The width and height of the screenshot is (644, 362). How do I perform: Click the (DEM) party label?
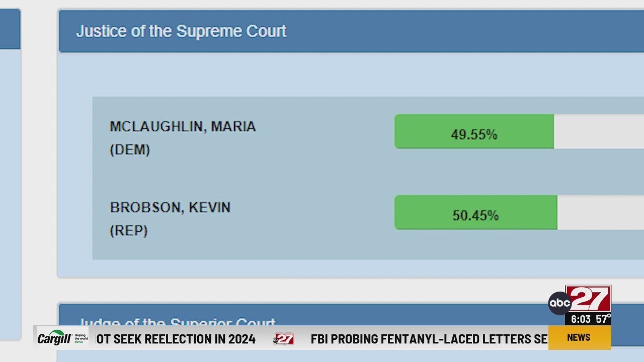[130, 150]
